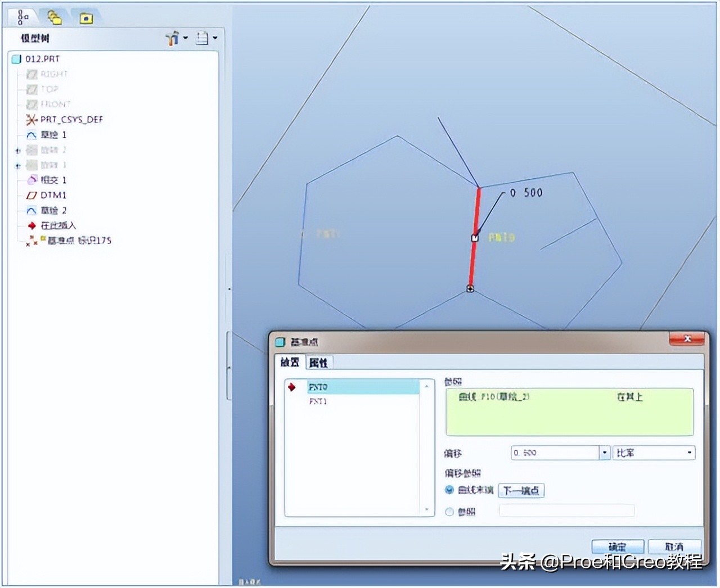720x588 pixels.
Task: Select the 曲线末端 radio button
Action: (449, 490)
